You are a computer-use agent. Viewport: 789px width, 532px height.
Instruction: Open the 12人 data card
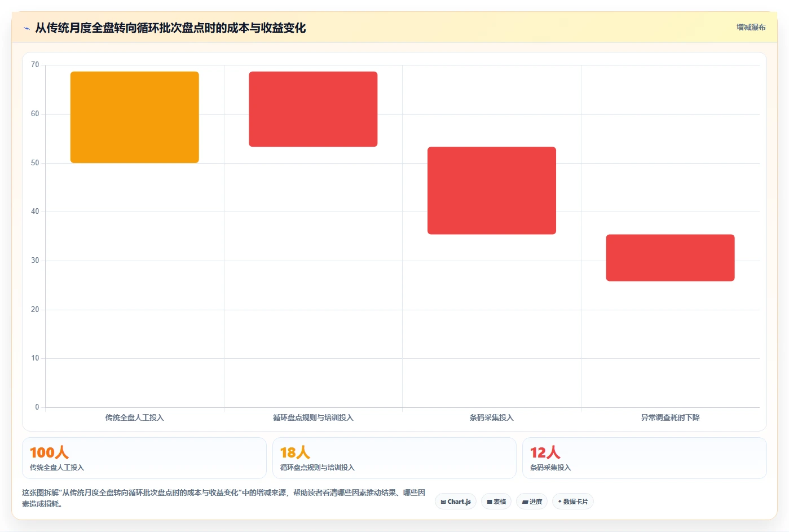[x=645, y=458]
